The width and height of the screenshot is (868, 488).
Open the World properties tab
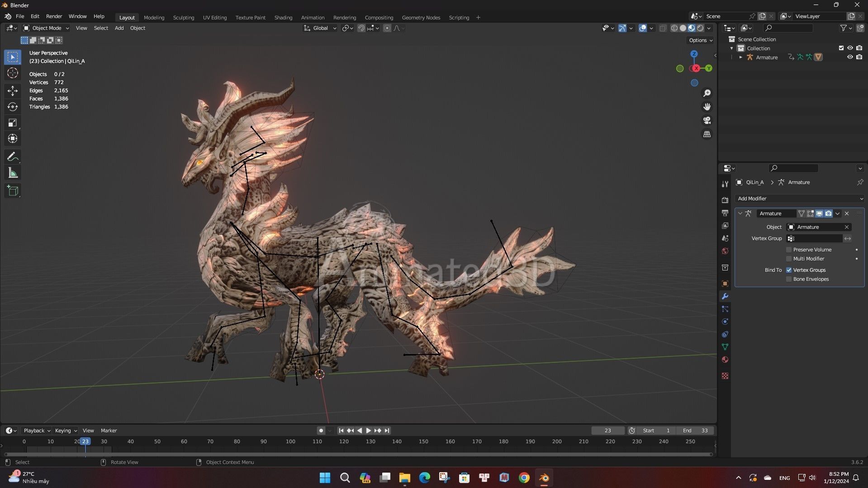point(725,251)
